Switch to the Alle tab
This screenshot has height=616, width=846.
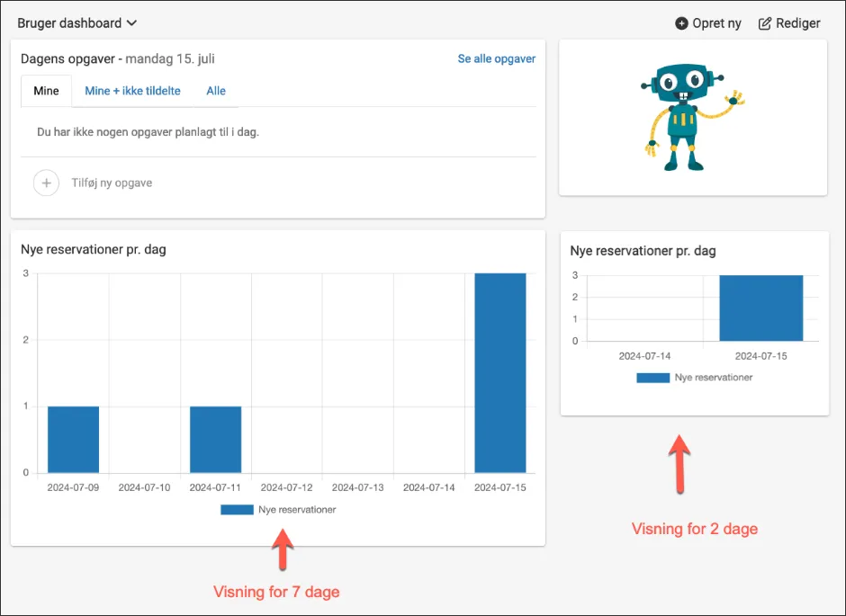click(x=216, y=91)
